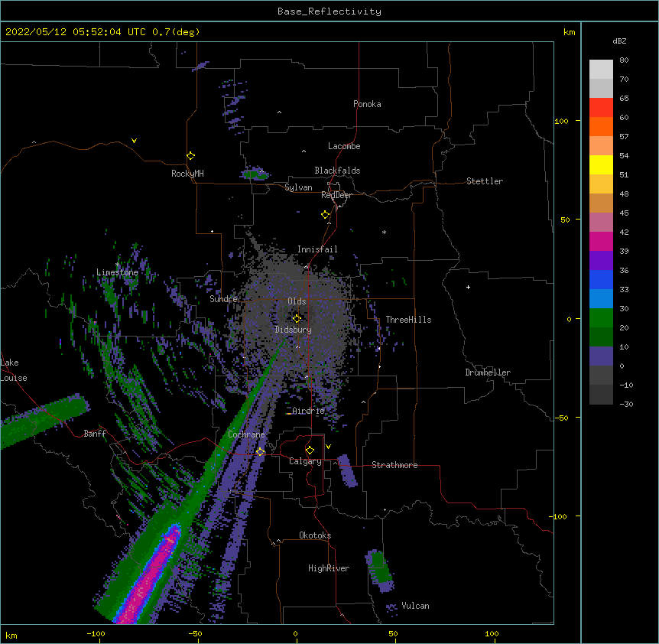Click the Limestone label
659x644 pixels.
(117, 272)
